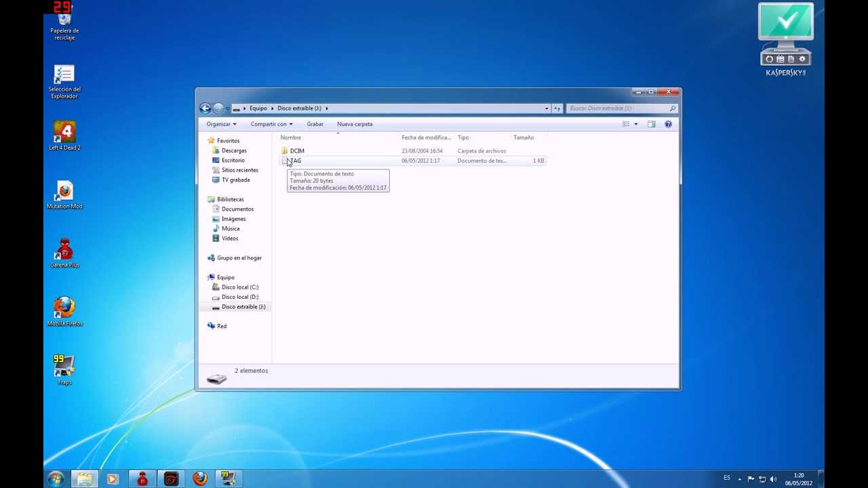Click Equipo in the address breadcrumb
This screenshot has width=868, height=488.
pyautogui.click(x=258, y=108)
